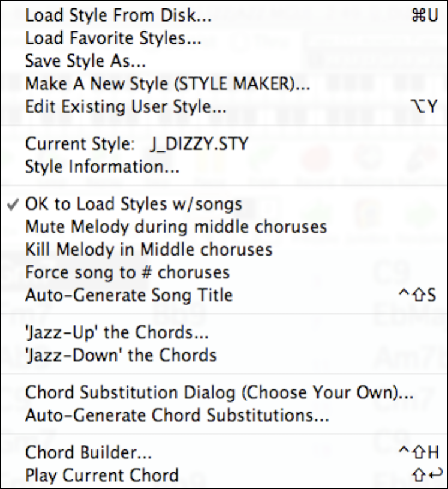The image size is (448, 489).
Task: Open Load Favorite Styles dialog
Action: click(x=113, y=40)
